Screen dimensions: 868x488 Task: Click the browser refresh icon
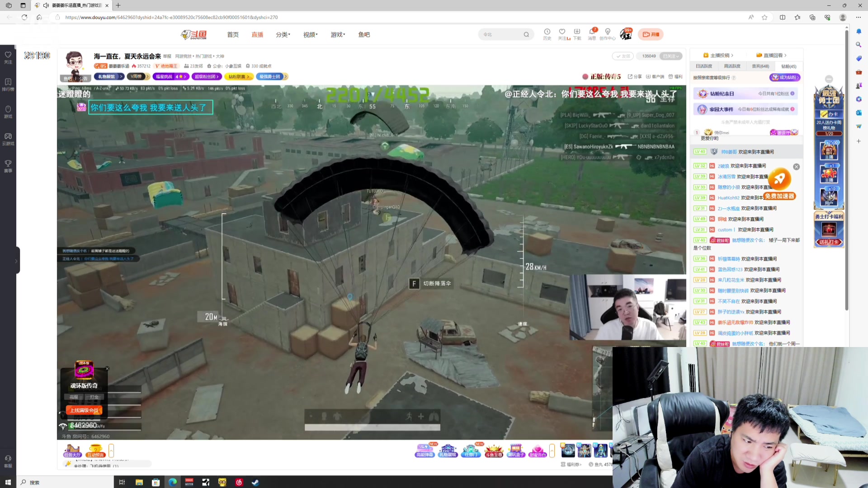coord(24,17)
